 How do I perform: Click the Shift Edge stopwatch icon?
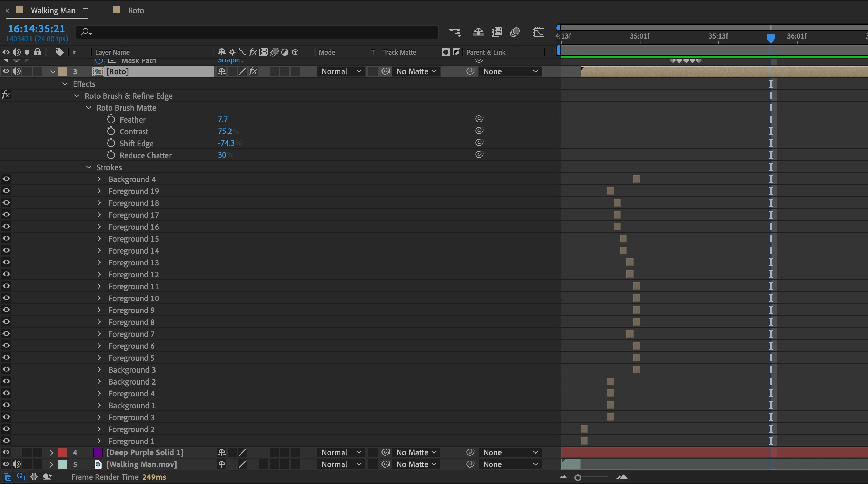111,143
